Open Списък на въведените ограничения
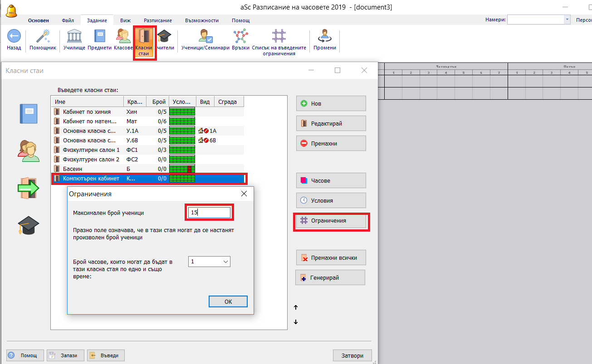The width and height of the screenshot is (592, 364). [x=279, y=36]
